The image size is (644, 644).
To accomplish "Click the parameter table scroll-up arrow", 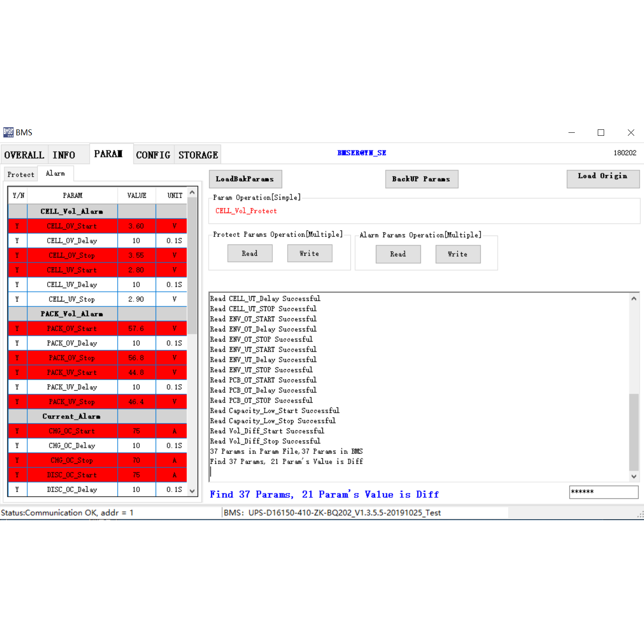I will coord(192,193).
